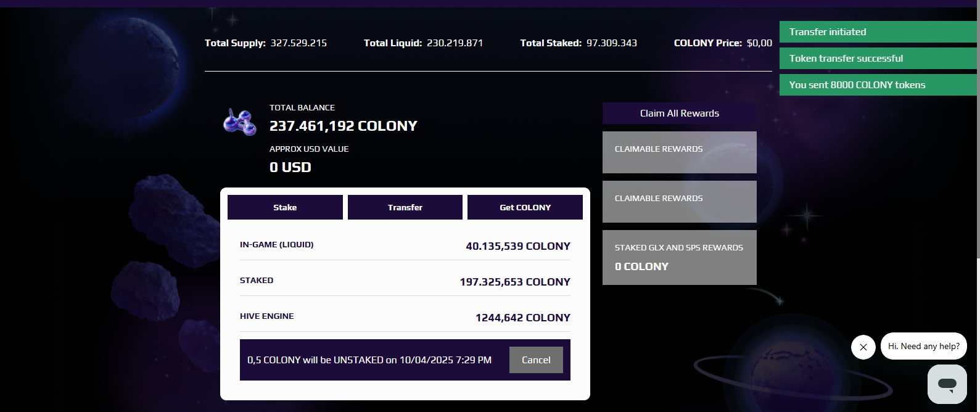Dismiss the 'Transfer initiated' notification
The height and width of the screenshot is (412, 980).
pyautogui.click(x=878, y=32)
